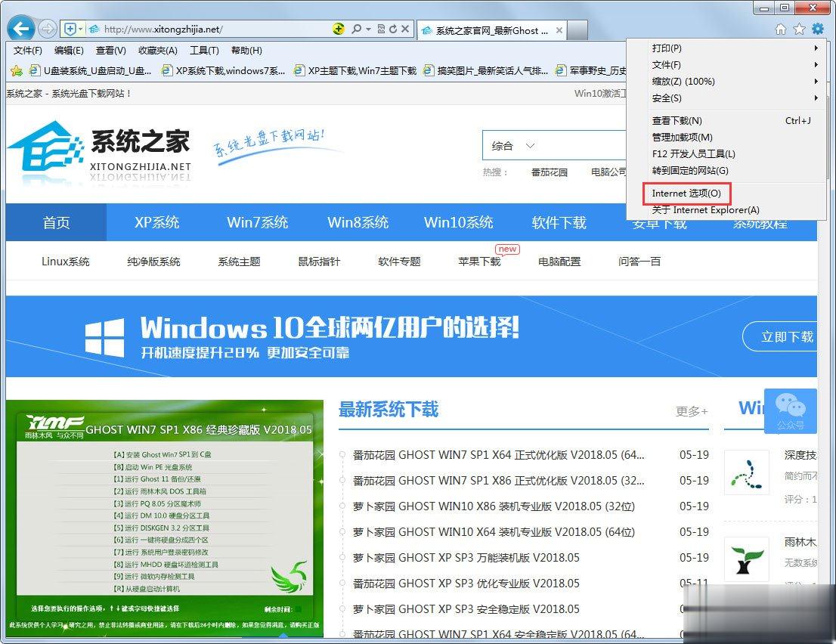This screenshot has width=836, height=644.
Task: Open the XP系统下载 favorites bar link
Action: pyautogui.click(x=224, y=70)
